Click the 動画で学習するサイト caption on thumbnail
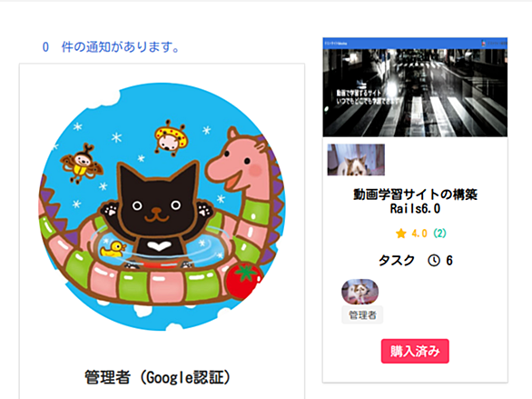 (359, 93)
